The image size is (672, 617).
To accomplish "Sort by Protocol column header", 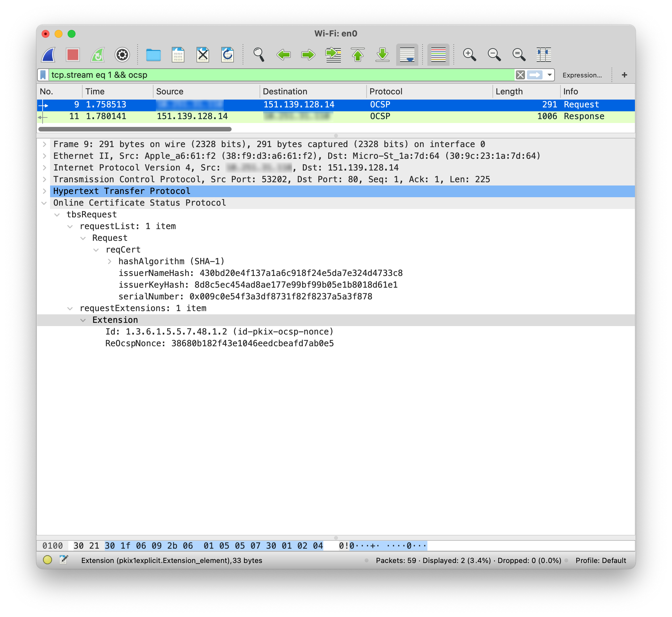I will 429,91.
